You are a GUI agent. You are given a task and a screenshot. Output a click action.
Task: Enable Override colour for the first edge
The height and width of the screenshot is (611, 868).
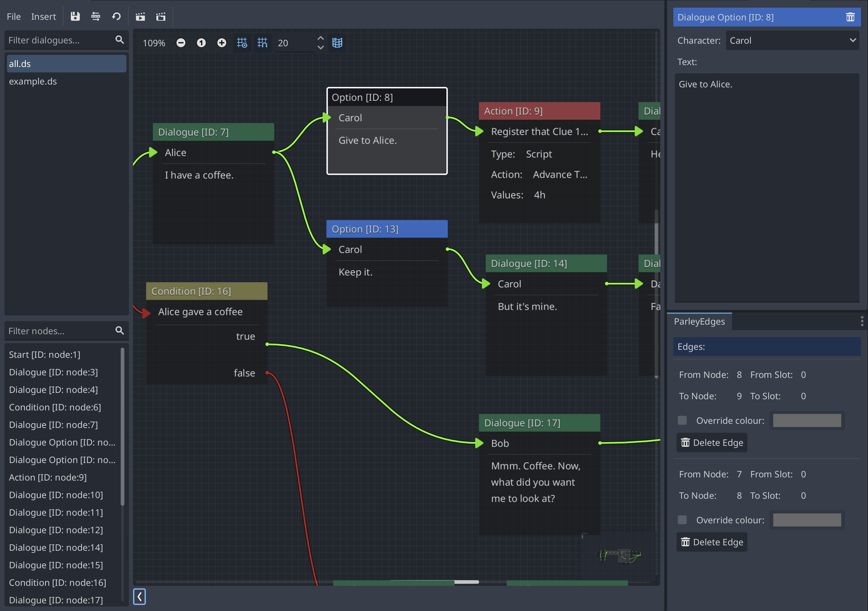click(x=682, y=420)
